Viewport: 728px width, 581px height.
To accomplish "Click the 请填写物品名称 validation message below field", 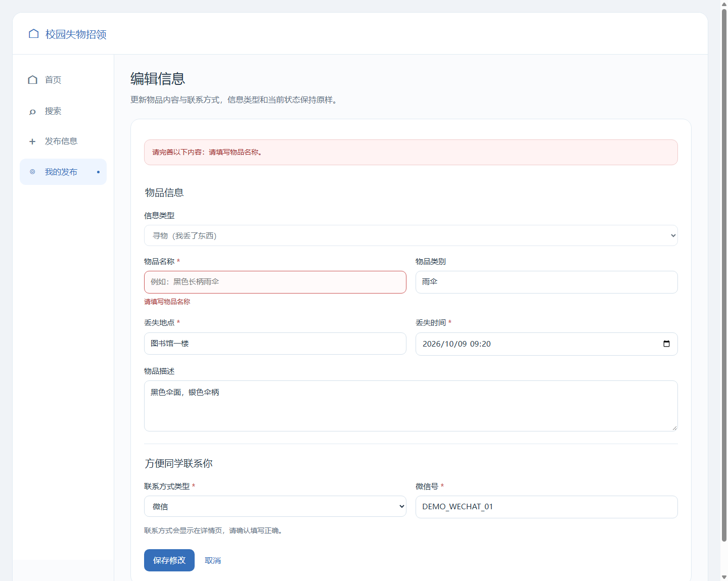I will [x=167, y=302].
